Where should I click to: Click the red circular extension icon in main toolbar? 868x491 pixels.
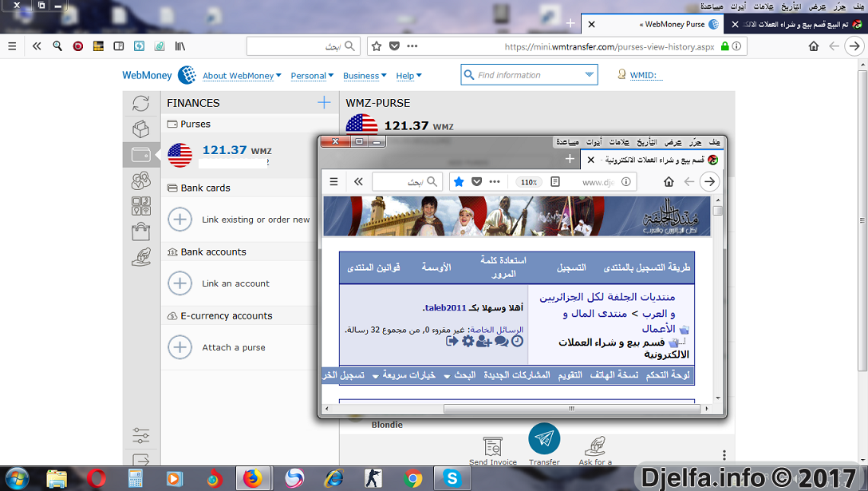(x=78, y=46)
